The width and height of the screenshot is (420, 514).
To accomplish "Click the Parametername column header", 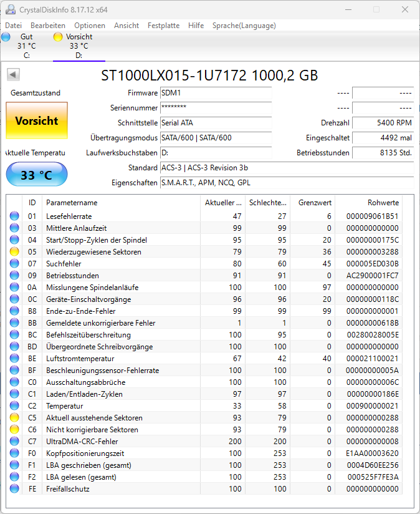I will [x=121, y=203].
